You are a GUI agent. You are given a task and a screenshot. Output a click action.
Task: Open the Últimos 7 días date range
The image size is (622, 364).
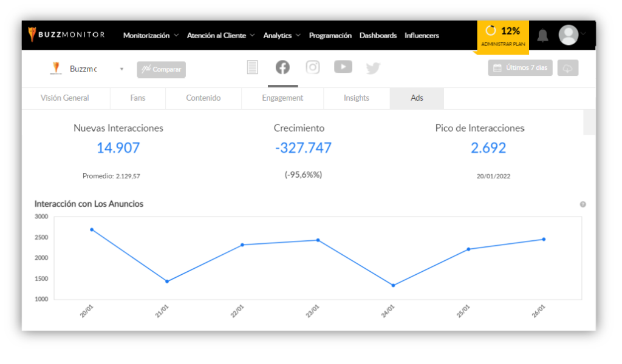(x=520, y=68)
